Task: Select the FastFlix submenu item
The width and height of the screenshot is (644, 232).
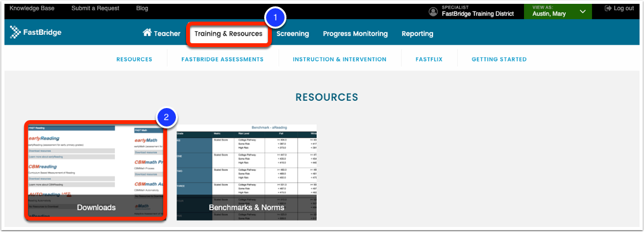Action: click(x=429, y=59)
